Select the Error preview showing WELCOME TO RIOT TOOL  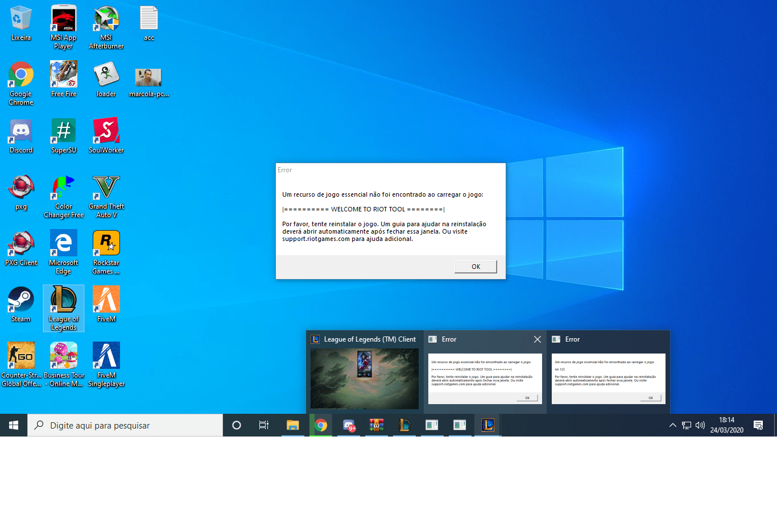tap(485, 372)
